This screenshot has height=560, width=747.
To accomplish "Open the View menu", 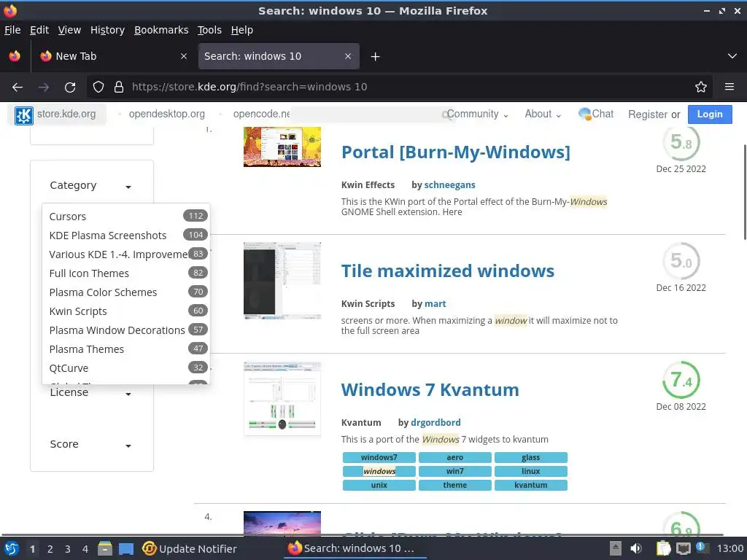I will pos(69,30).
